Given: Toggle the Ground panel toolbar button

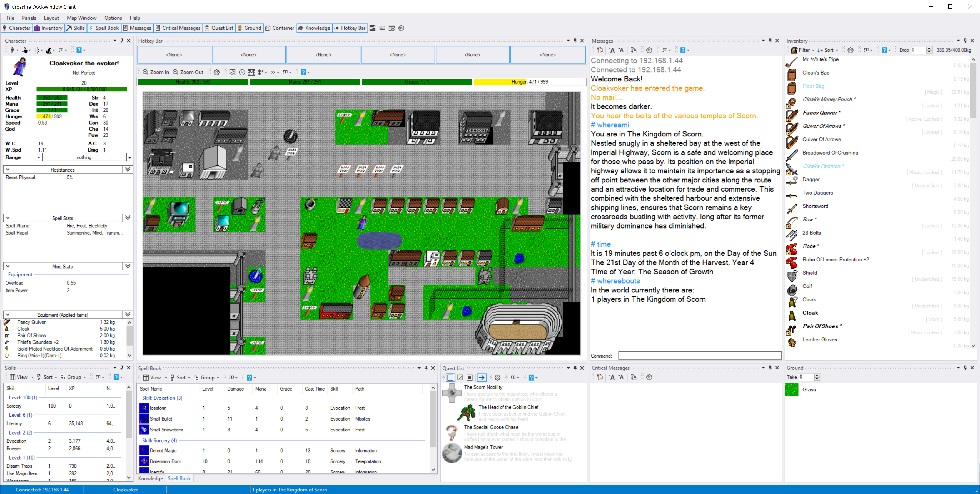Looking at the screenshot, I should [x=250, y=28].
